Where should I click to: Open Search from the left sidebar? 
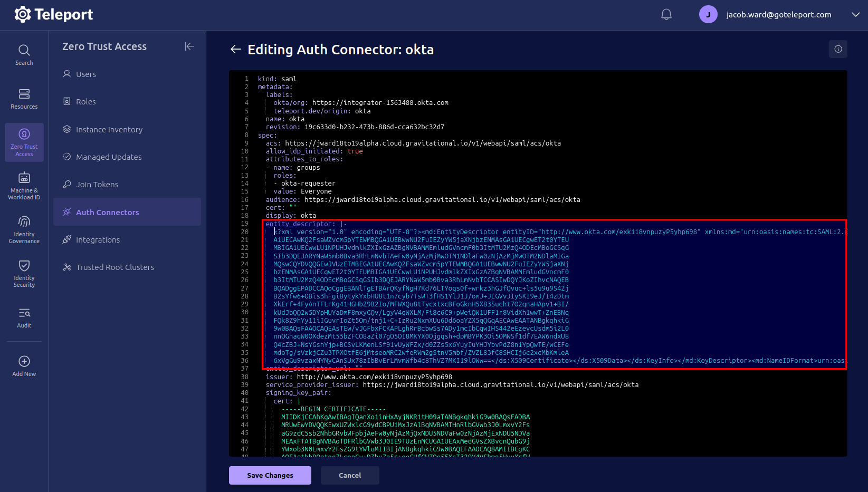point(24,54)
